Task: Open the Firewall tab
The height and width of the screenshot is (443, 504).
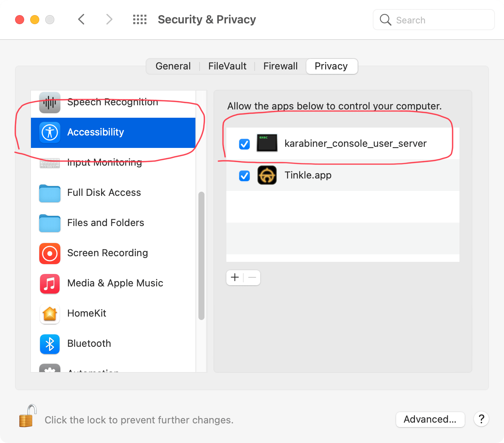Action: [280, 66]
